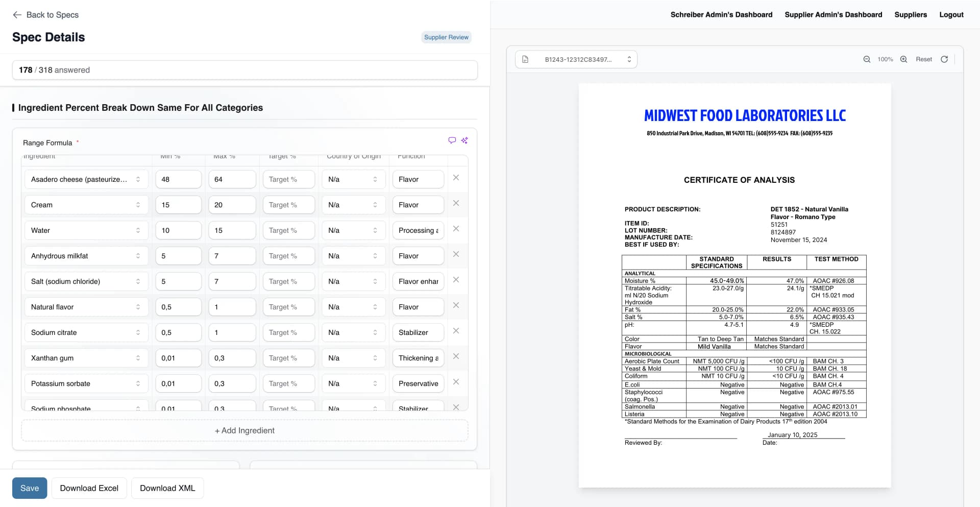Screen dimensions: 980x507
Task: Trigger the AI assist sparkle icon
Action: [x=464, y=140]
